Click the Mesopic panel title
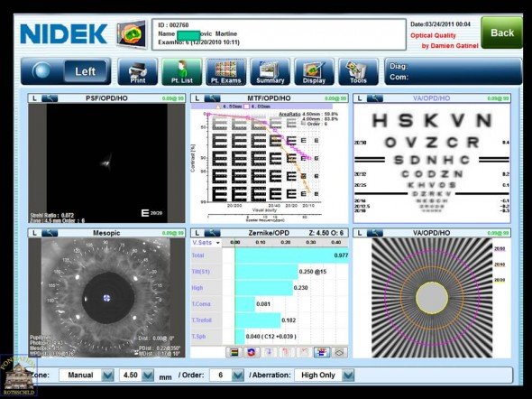The width and height of the screenshot is (532, 399). click(x=106, y=233)
